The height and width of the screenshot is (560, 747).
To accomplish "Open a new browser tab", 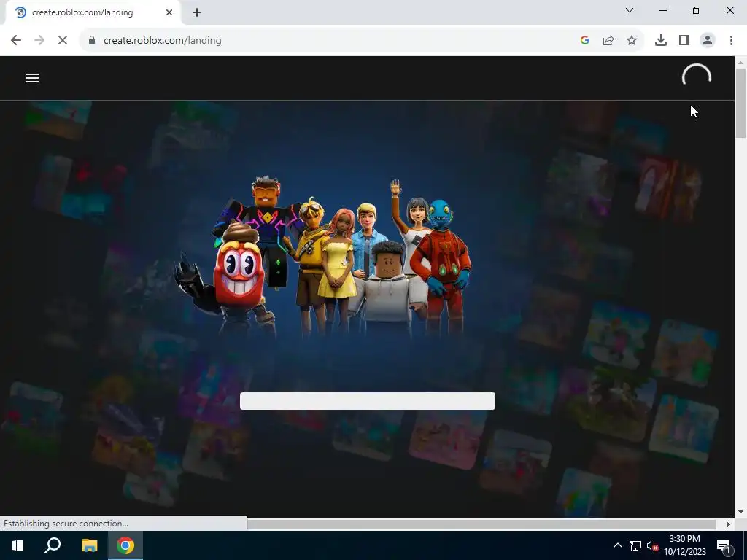I will pos(197,12).
